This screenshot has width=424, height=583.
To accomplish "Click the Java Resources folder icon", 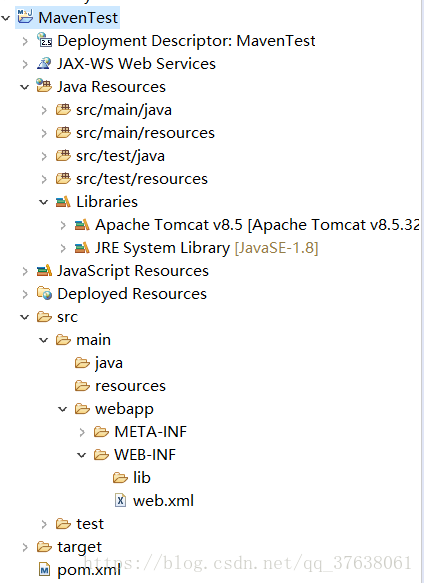I will coord(44,86).
